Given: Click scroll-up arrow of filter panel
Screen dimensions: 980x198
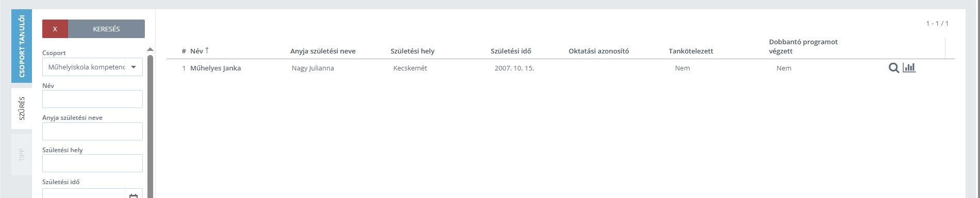Looking at the screenshot, I should [150, 49].
